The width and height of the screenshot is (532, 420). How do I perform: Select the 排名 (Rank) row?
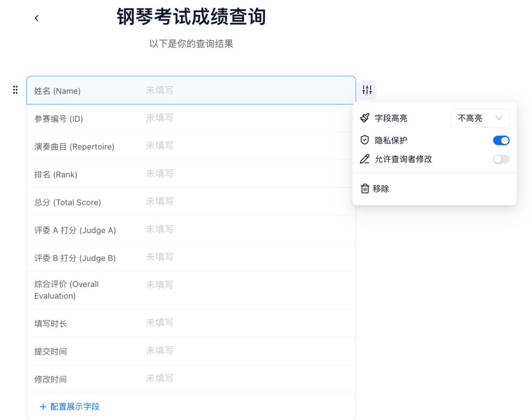191,174
